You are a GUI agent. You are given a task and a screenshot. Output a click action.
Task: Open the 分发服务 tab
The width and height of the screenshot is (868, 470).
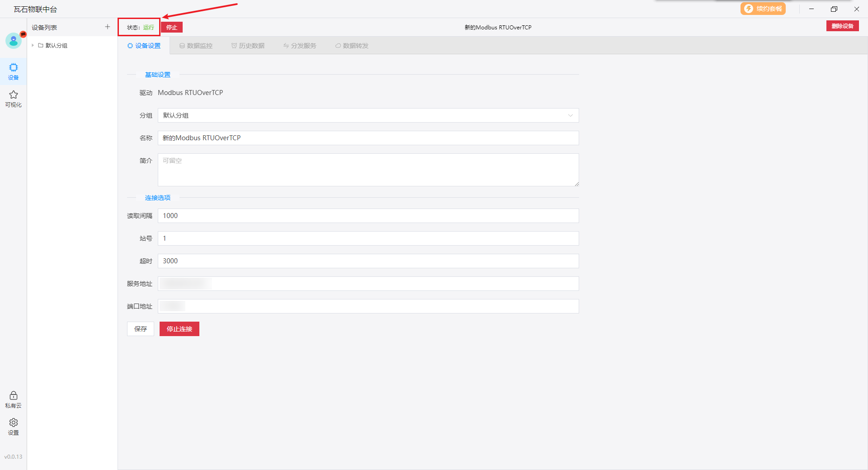300,46
